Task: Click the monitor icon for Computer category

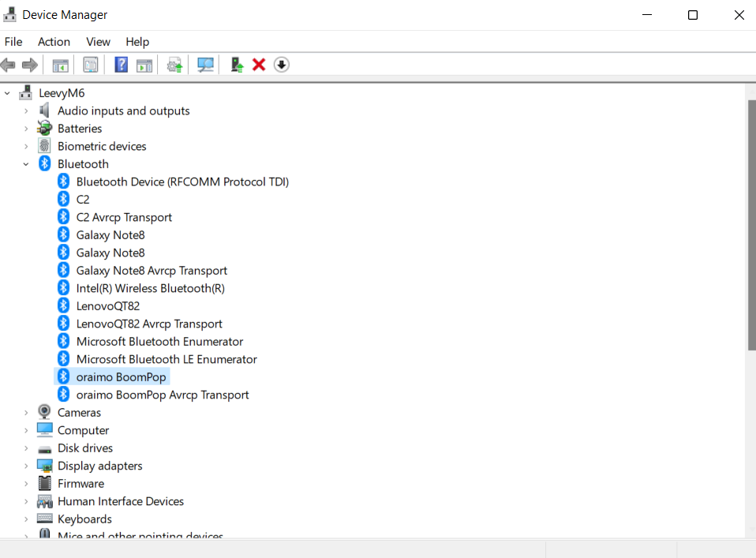Action: click(x=44, y=429)
